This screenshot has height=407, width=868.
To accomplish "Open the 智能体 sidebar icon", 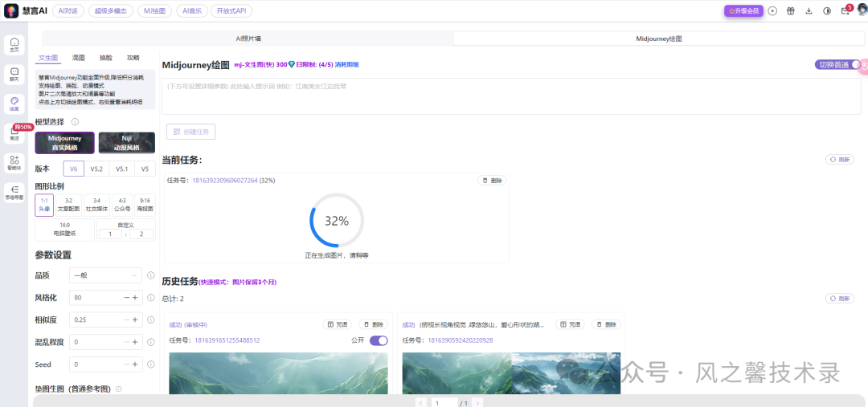I will [x=14, y=163].
